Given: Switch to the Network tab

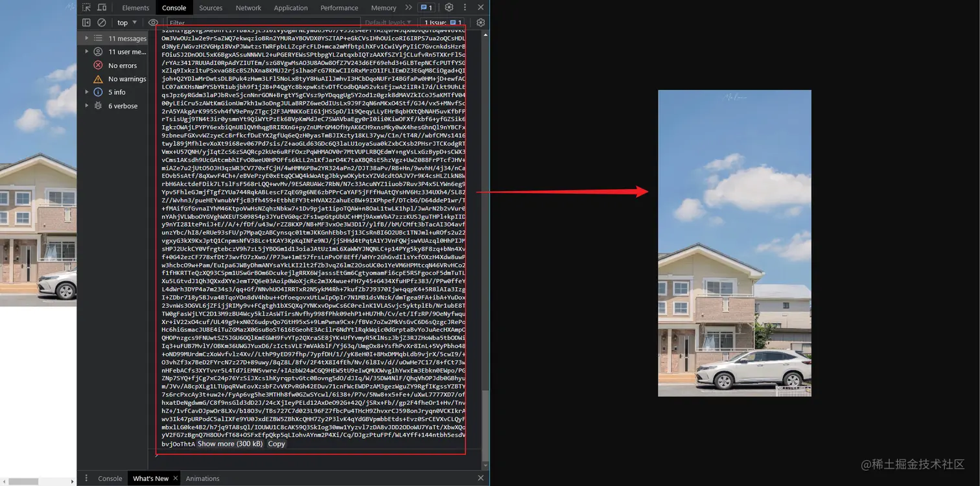Looking at the screenshot, I should [248, 7].
